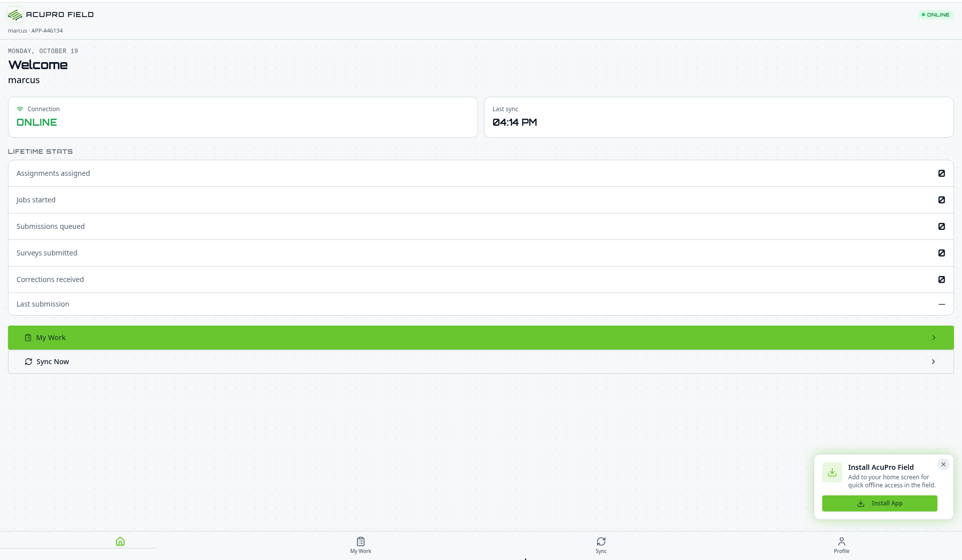This screenshot has width=962, height=560.
Task: Open Home tab icon in bottom bar
Action: point(120,541)
